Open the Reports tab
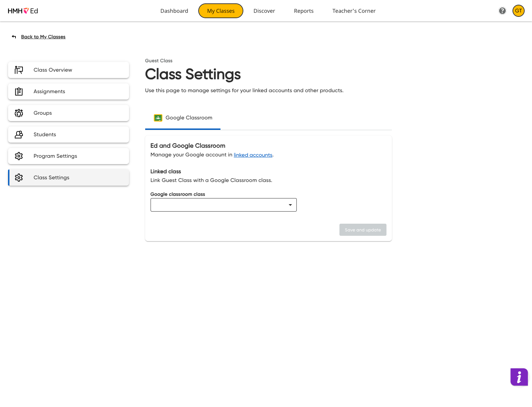Screen dimensions: 532x407 [x=303, y=11]
